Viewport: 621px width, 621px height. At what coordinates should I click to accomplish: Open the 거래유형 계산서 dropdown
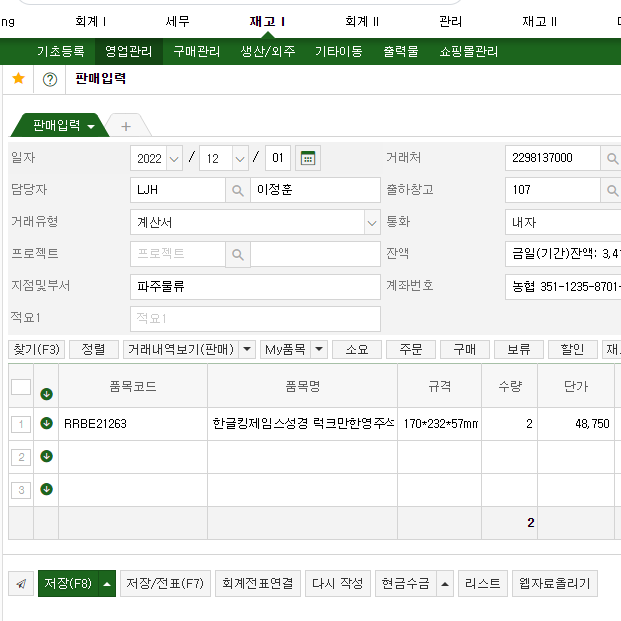(372, 223)
